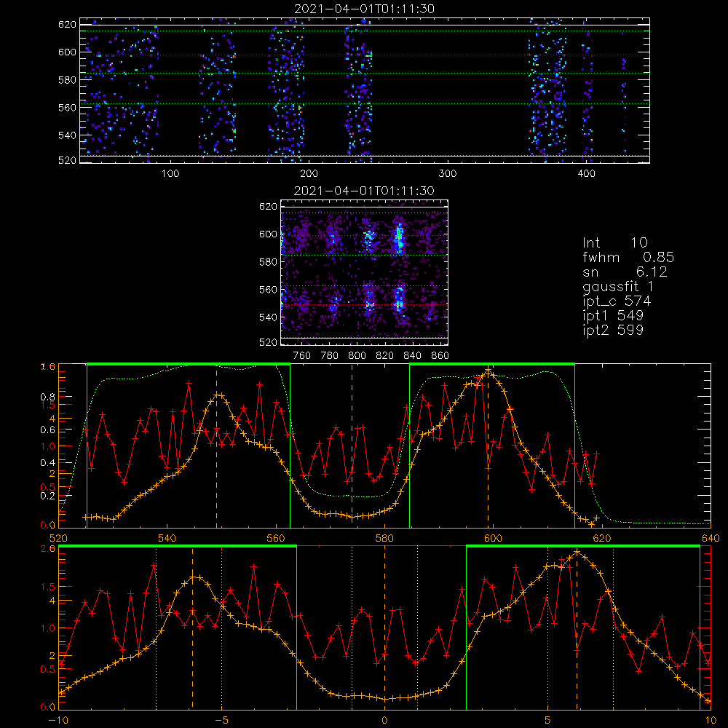Viewport: 728px width, 728px height.
Task: Select the 'ipt_c 574' readout line
Action: 617,301
